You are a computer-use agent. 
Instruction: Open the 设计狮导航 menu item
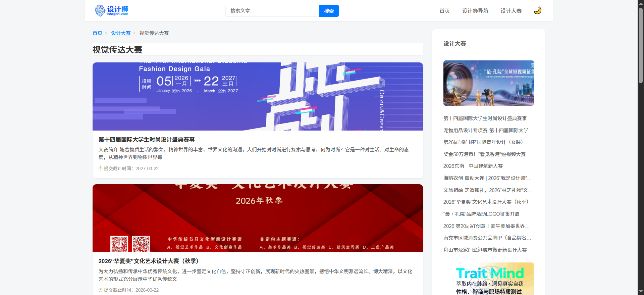click(x=475, y=11)
